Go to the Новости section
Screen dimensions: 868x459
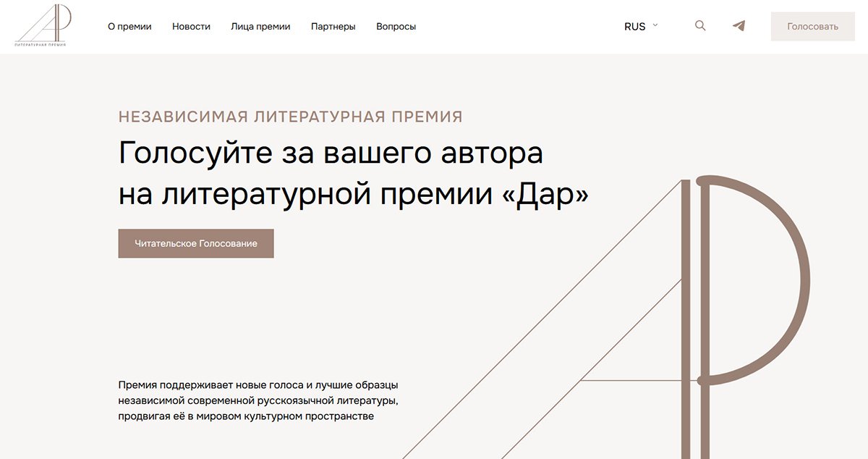click(x=190, y=26)
